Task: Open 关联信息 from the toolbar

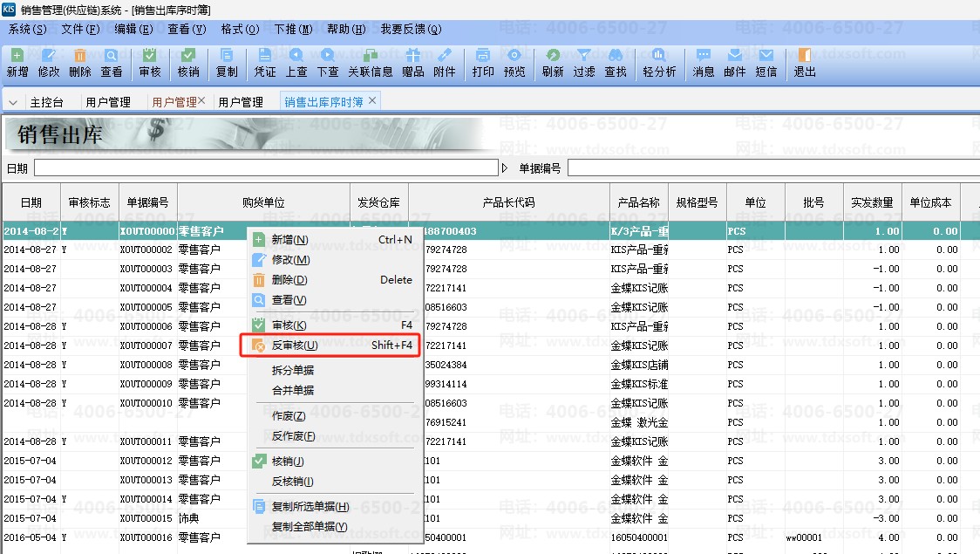Action: [371, 62]
